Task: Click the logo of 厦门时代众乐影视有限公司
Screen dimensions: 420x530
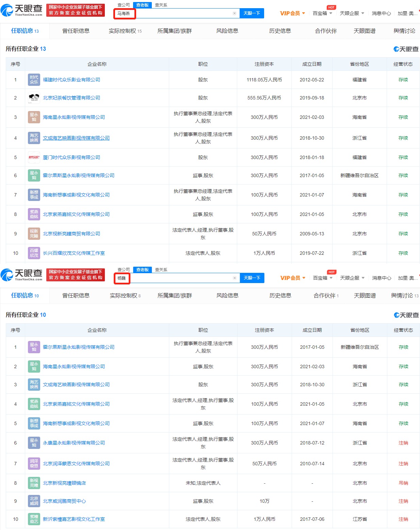Action: pyautogui.click(x=34, y=157)
